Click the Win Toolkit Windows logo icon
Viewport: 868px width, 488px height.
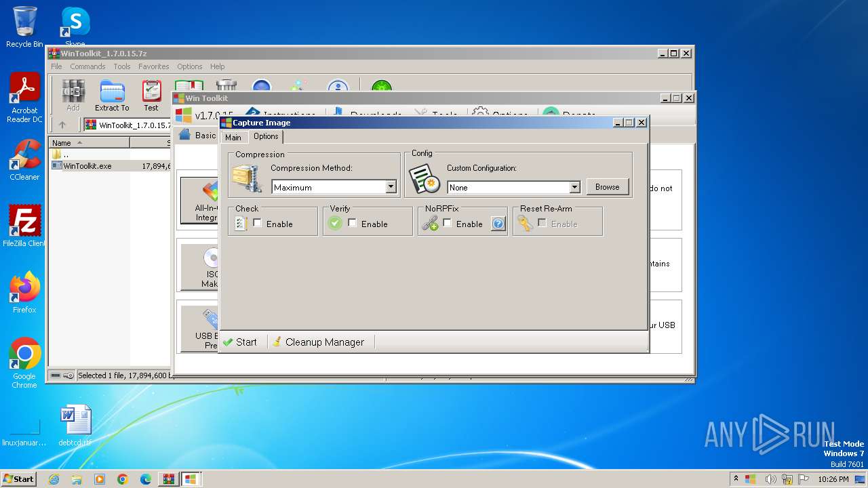tap(183, 115)
